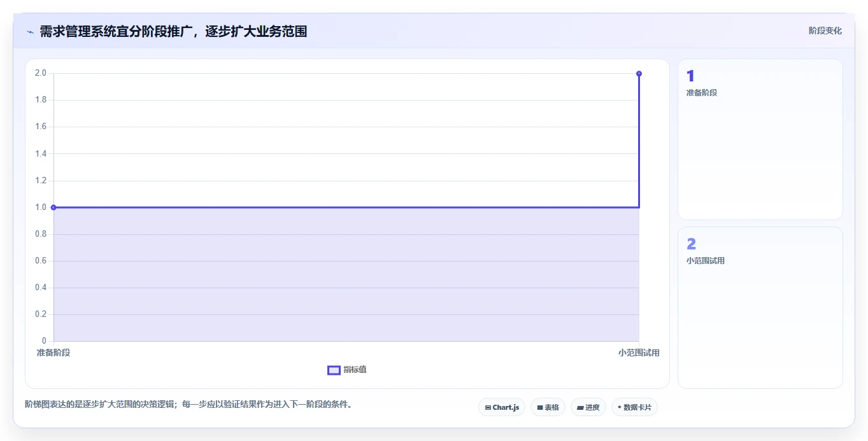868x441 pixels.
Task: Click the y-axis tick 2.0
Action: (41, 73)
